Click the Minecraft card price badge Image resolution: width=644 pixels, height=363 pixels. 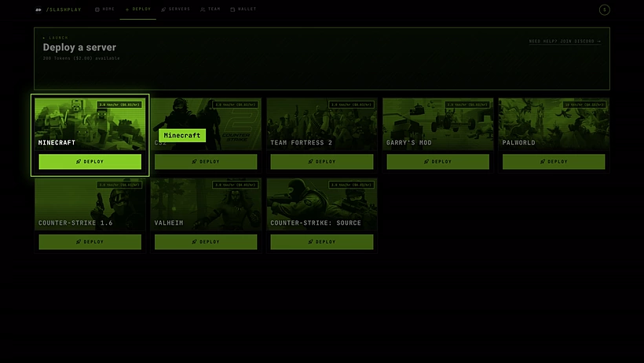click(119, 104)
